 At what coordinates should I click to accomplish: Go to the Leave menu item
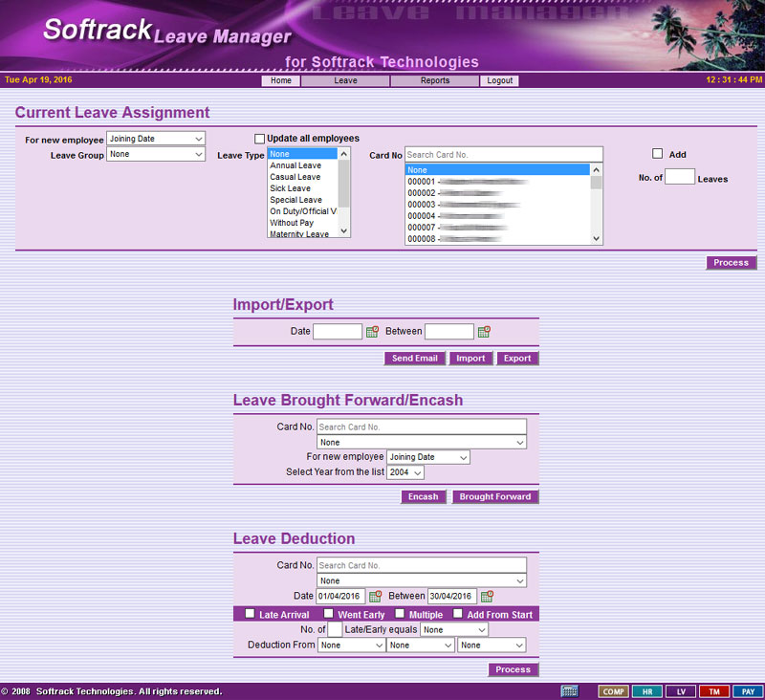345,81
